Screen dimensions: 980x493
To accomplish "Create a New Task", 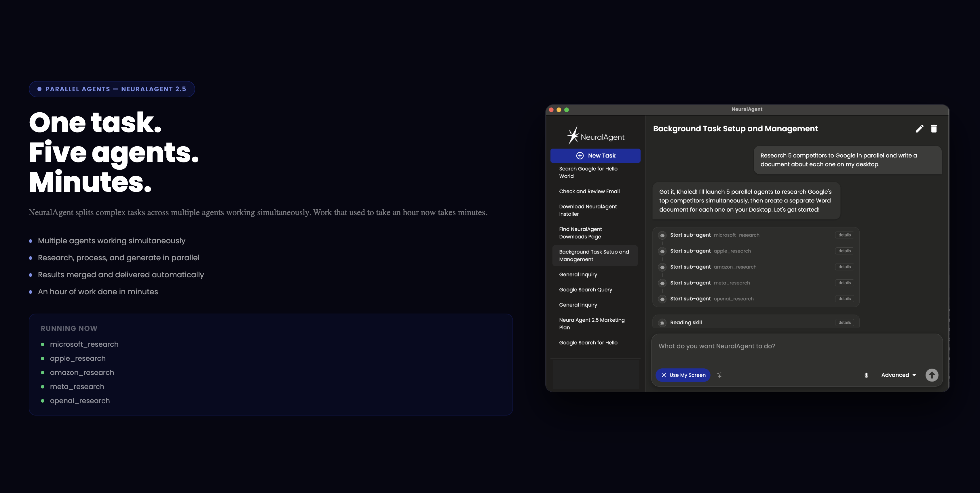I will click(595, 156).
